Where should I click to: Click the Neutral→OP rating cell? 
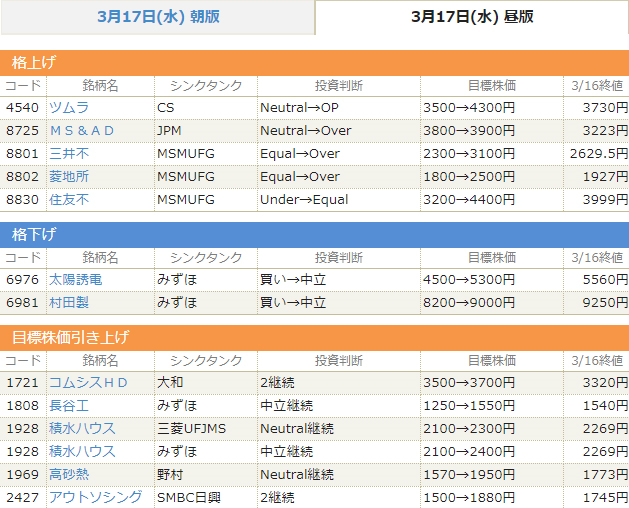(x=339, y=108)
